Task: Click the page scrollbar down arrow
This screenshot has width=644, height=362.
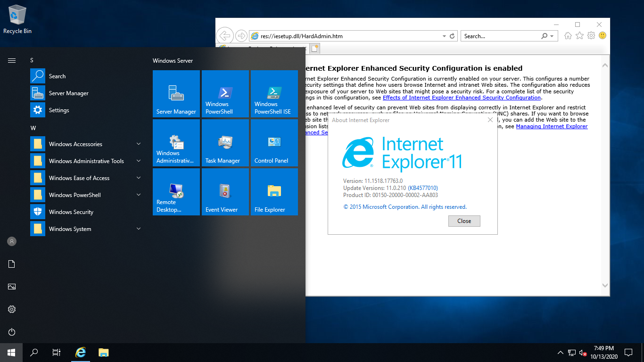Action: 605,285
